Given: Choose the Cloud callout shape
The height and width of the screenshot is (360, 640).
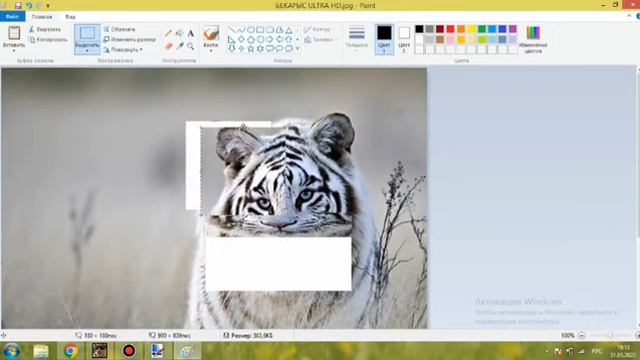Looking at the screenshot, I should point(289,49).
